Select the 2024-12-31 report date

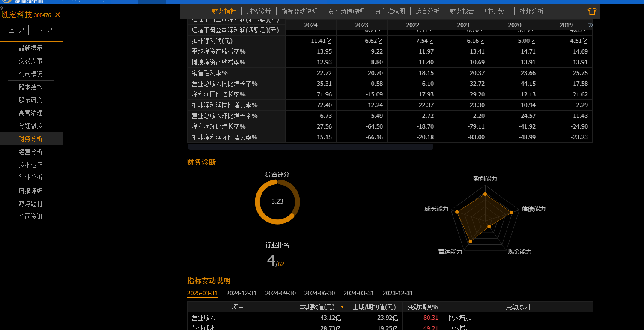click(241, 293)
